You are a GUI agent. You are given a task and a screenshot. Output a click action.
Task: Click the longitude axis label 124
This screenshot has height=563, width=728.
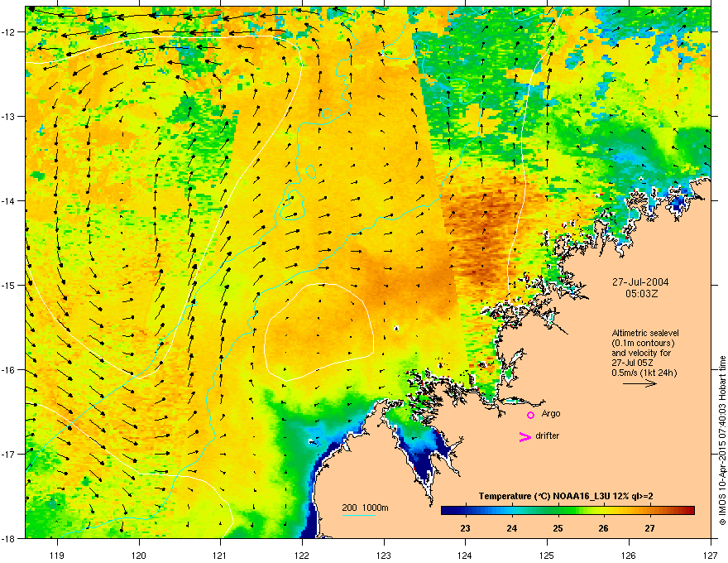(x=465, y=556)
